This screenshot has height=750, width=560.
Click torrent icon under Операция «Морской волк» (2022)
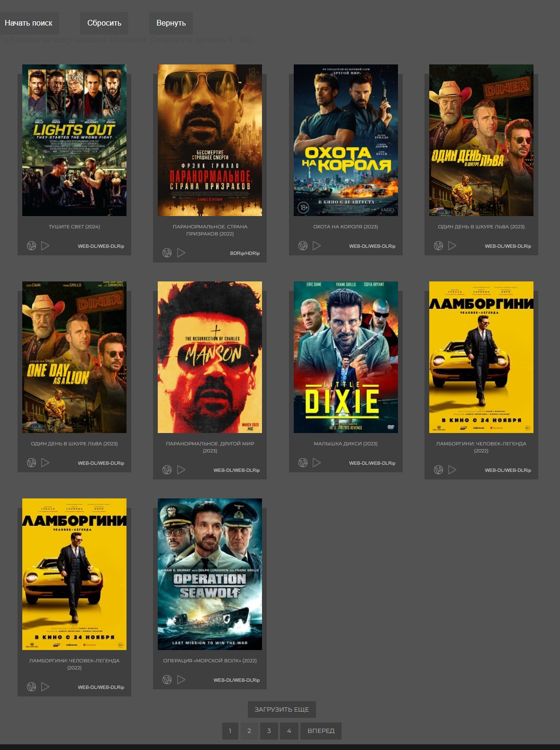167,680
